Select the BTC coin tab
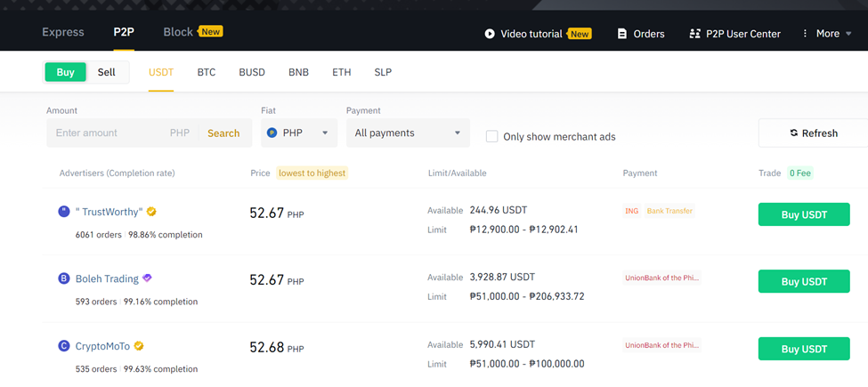This screenshot has height=387, width=868. [x=207, y=72]
